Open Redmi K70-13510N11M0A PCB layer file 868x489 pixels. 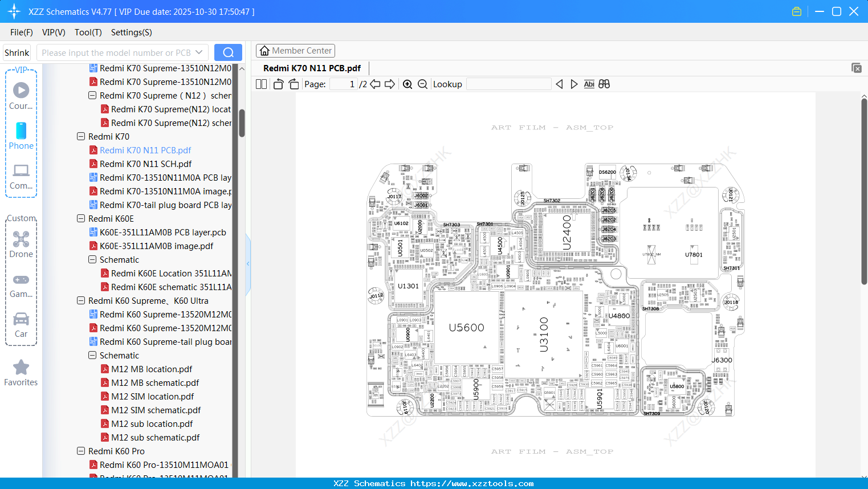pyautogui.click(x=161, y=178)
